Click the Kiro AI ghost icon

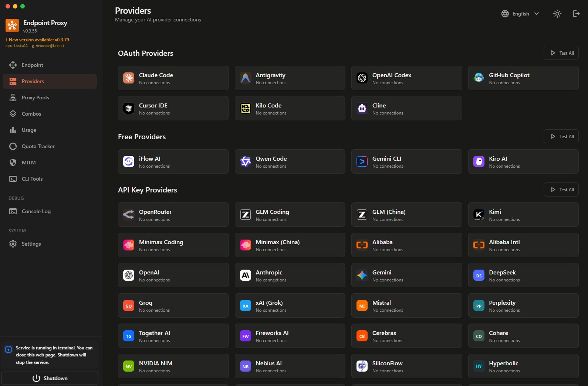coord(479,161)
